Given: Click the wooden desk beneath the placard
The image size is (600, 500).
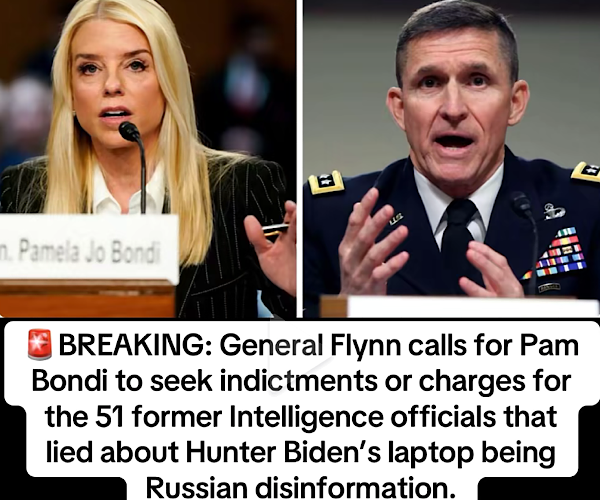Looking at the screenshot, I should (x=87, y=300).
